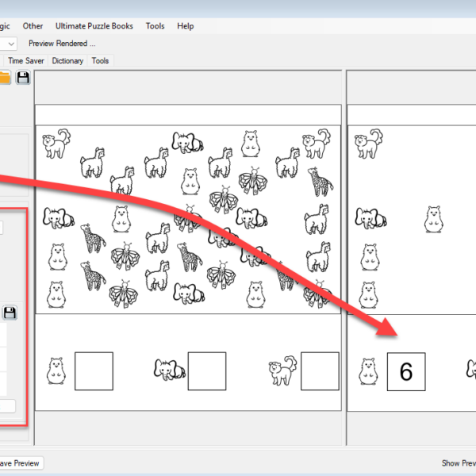Click the orange open folder icon
Image resolution: width=476 pixels, height=476 pixels.
click(x=4, y=77)
